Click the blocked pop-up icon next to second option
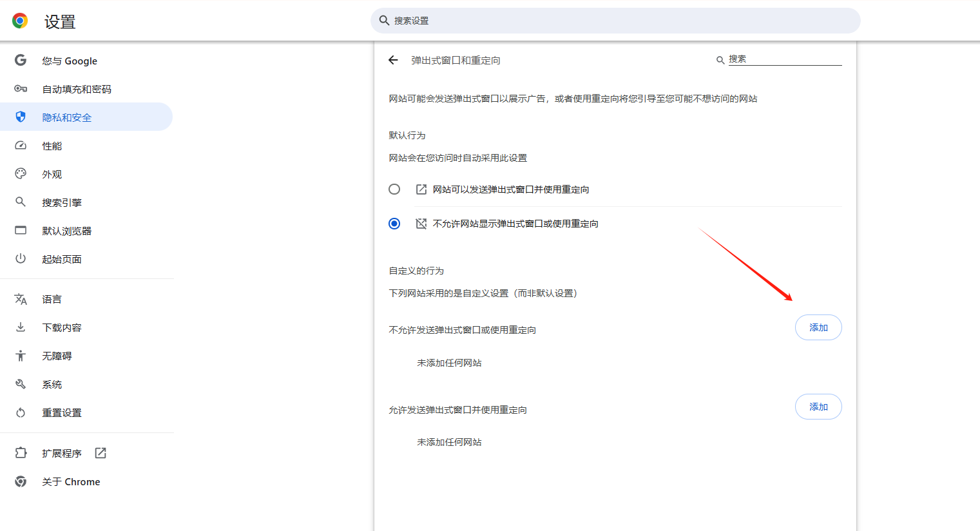The image size is (980, 531). 421,224
